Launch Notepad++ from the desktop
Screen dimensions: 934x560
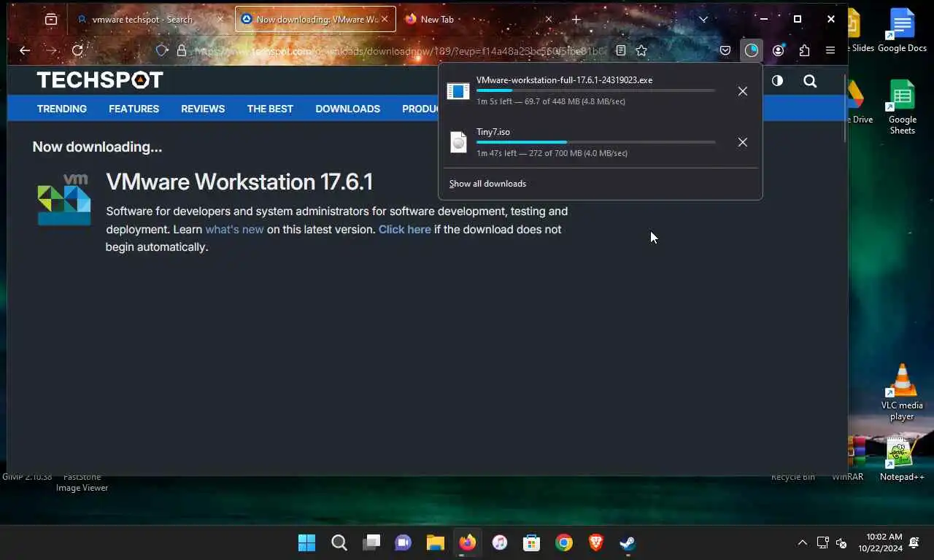[x=902, y=459]
